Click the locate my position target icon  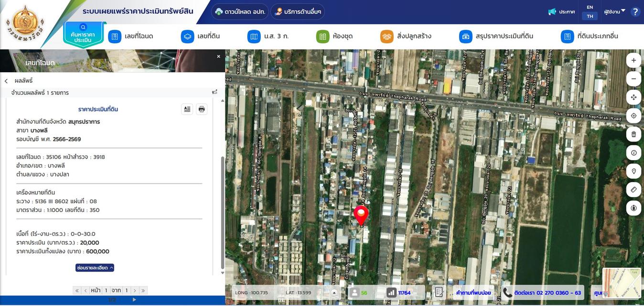[x=633, y=116]
